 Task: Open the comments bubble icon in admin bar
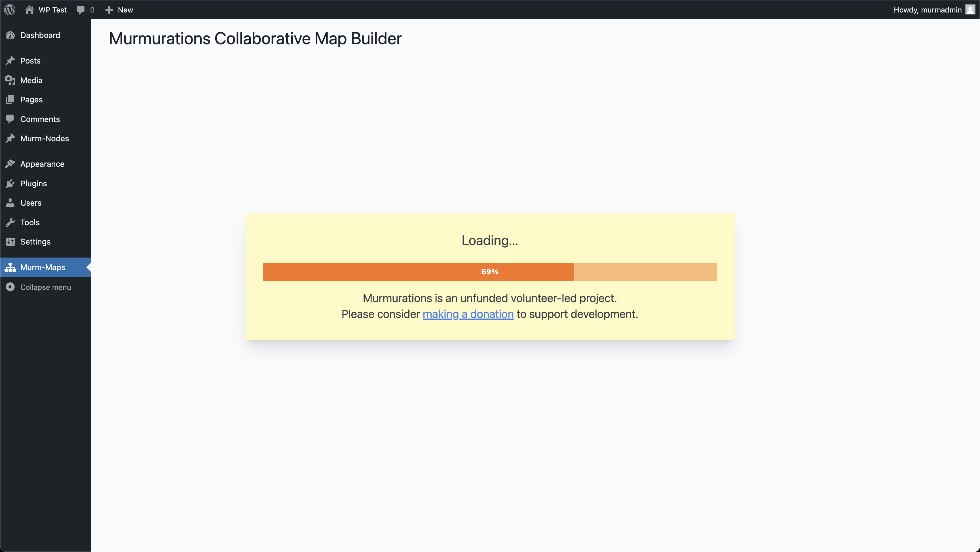pos(81,10)
